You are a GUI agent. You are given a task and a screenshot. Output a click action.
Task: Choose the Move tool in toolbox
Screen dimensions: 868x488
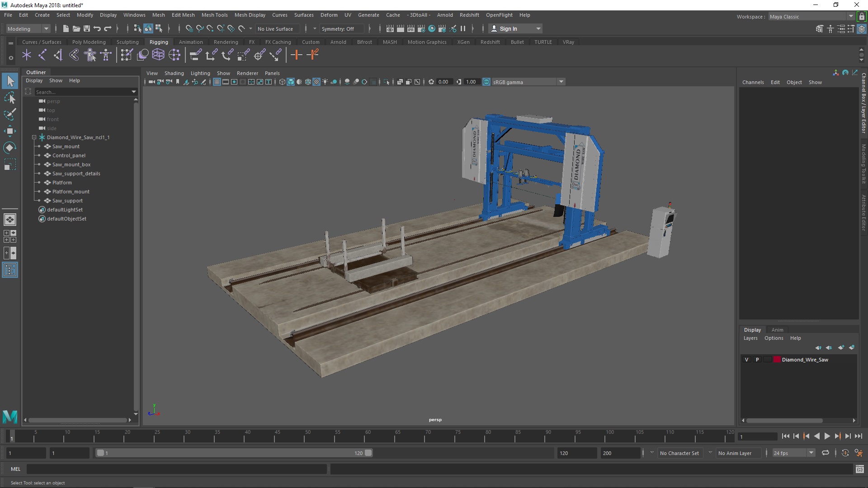click(x=10, y=131)
